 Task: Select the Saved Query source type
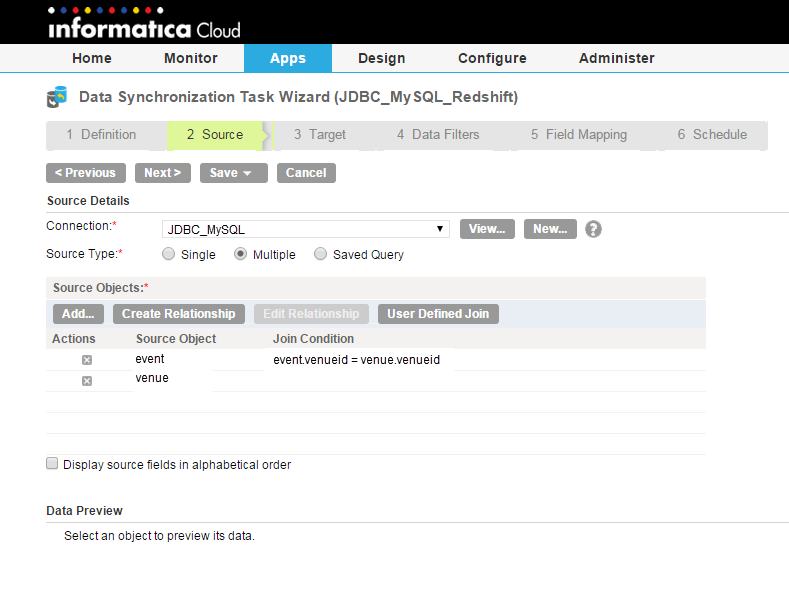coord(321,254)
